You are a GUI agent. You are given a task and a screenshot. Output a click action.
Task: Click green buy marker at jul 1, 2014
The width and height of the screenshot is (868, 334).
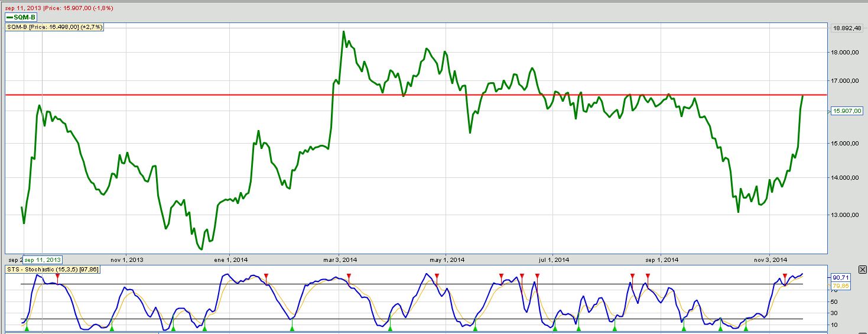coord(554,327)
